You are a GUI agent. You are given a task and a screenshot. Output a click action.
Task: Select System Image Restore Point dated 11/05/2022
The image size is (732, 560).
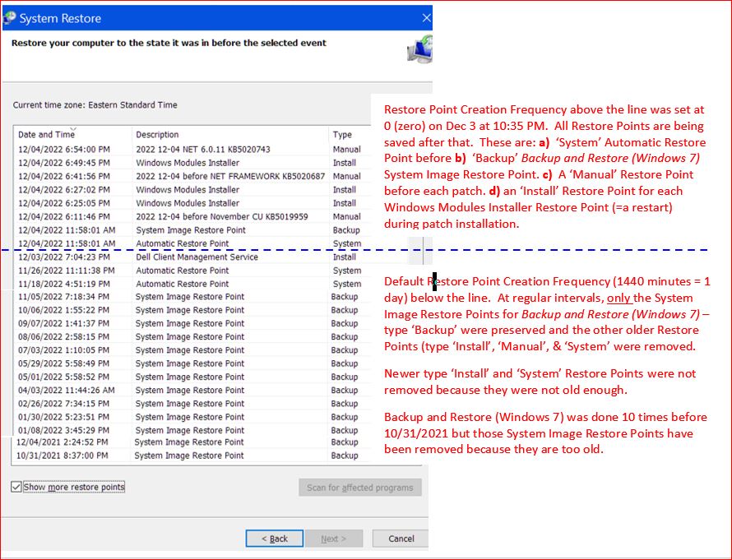(x=189, y=297)
